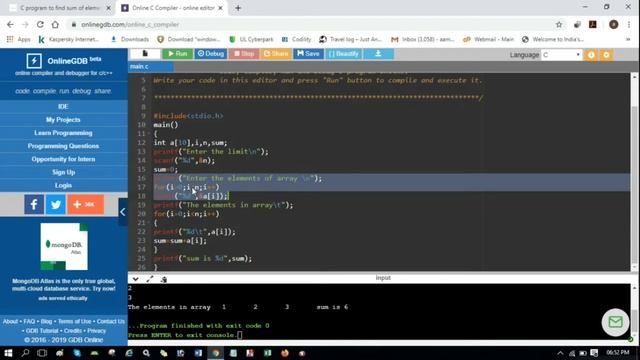Open the mail feedback bubble

pyautogui.click(x=615, y=322)
